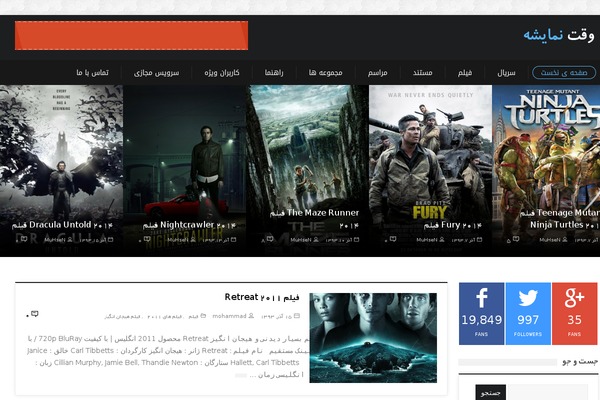Click the search input field in sidebar

[547, 392]
